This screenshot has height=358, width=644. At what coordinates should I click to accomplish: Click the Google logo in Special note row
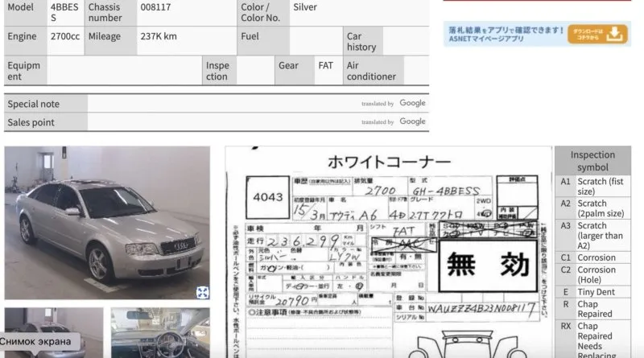pyautogui.click(x=412, y=104)
